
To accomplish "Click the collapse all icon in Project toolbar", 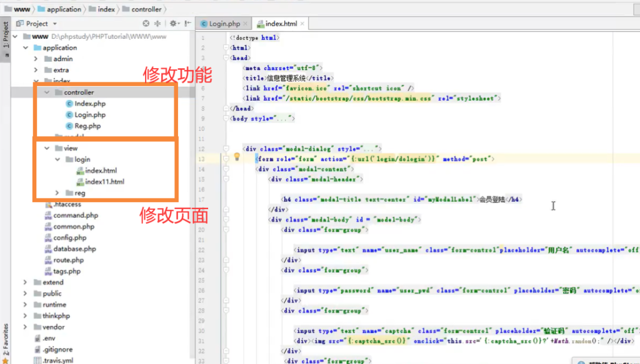I will coord(157,24).
